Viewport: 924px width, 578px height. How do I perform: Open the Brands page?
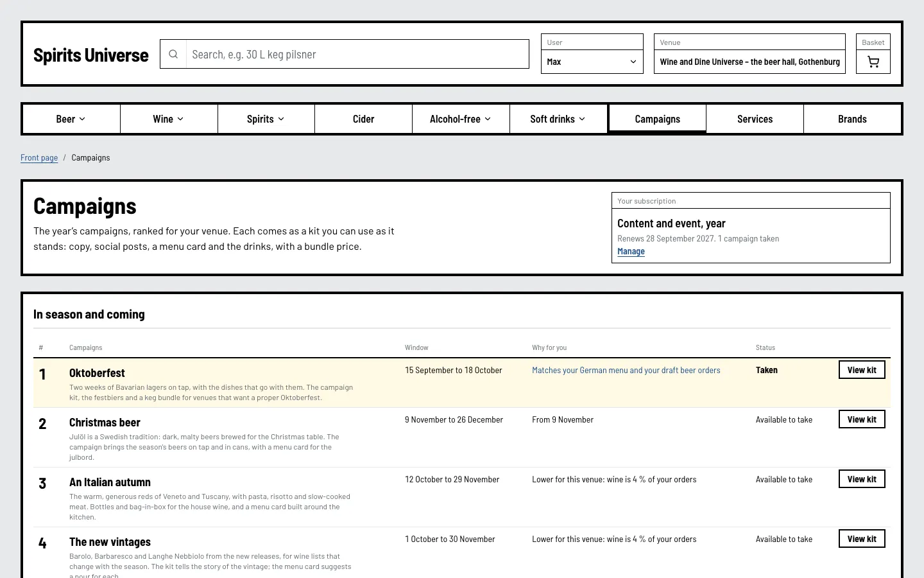(x=852, y=119)
